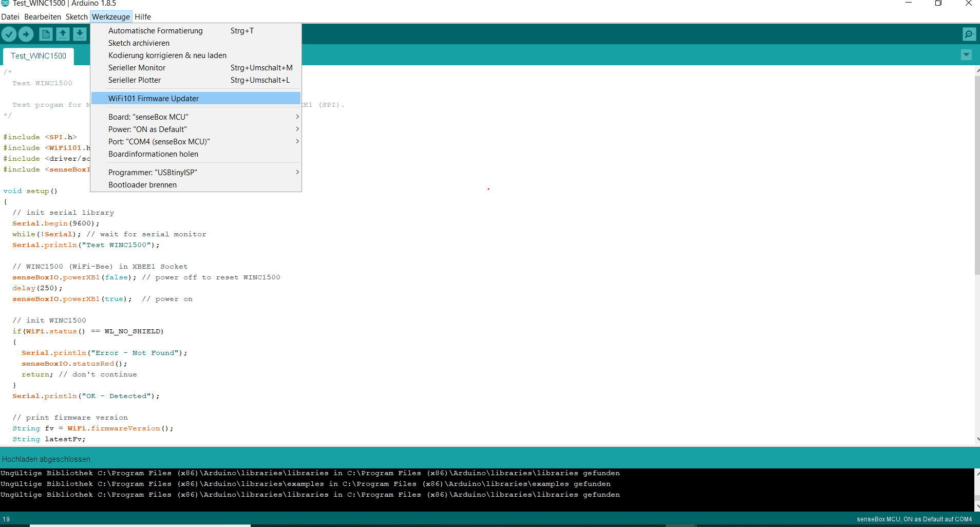Choose Bootloader brennen
This screenshot has width=980, height=527.
[196, 185]
